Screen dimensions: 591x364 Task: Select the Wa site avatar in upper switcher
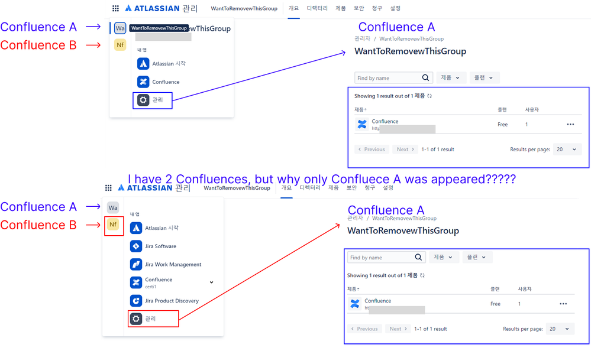click(x=120, y=28)
